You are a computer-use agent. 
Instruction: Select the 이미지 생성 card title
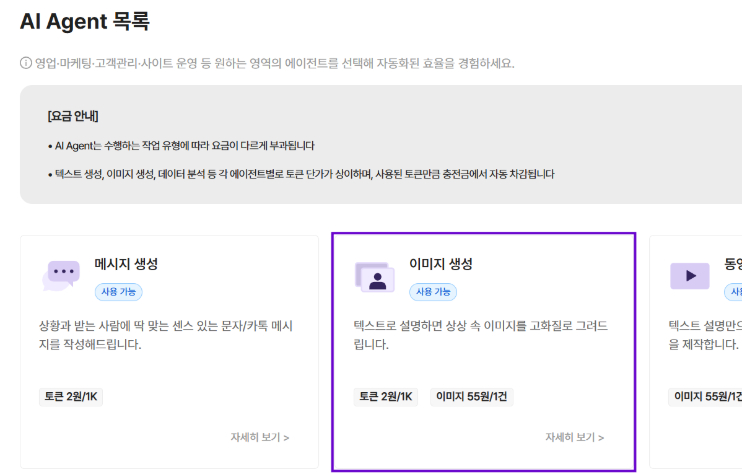(x=441, y=264)
